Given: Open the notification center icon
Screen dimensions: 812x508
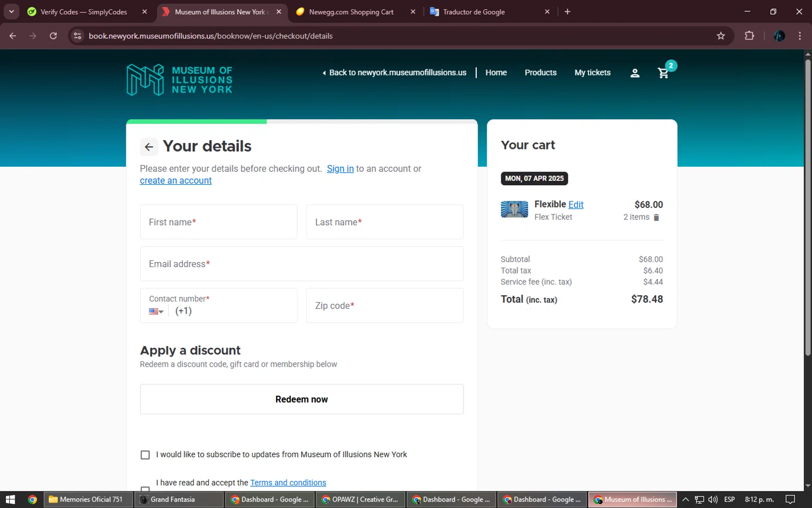Looking at the screenshot, I should pos(790,499).
